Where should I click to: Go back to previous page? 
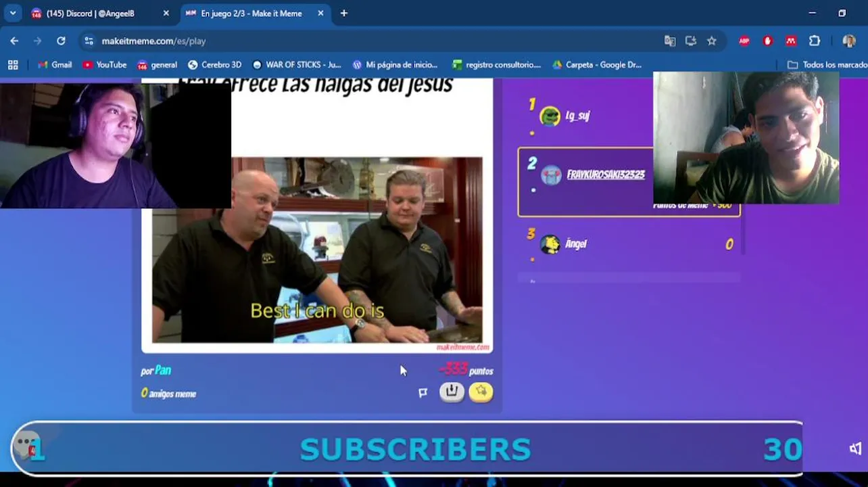[x=14, y=41]
